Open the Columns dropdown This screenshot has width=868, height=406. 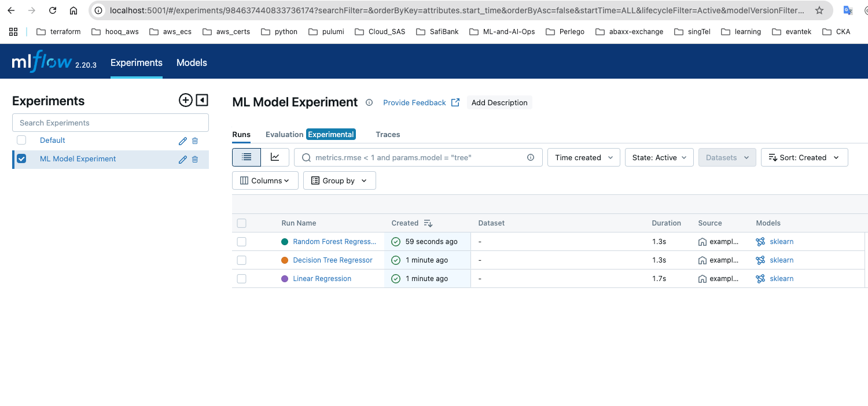(x=265, y=180)
